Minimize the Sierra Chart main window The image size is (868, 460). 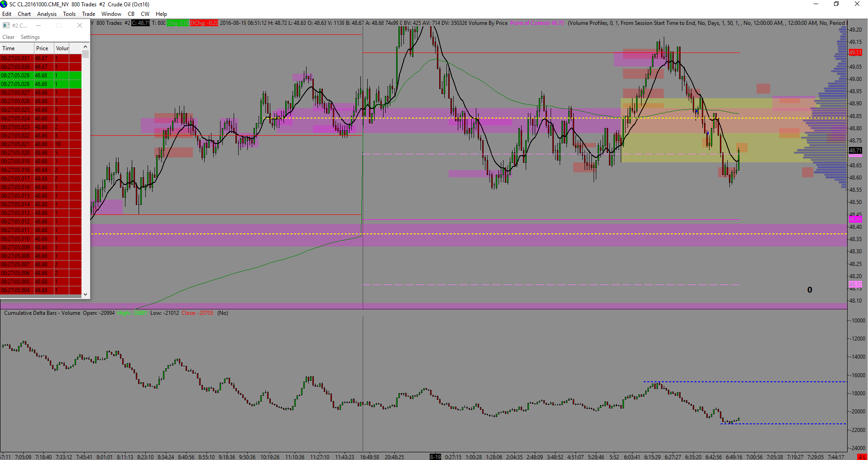tap(816, 4)
